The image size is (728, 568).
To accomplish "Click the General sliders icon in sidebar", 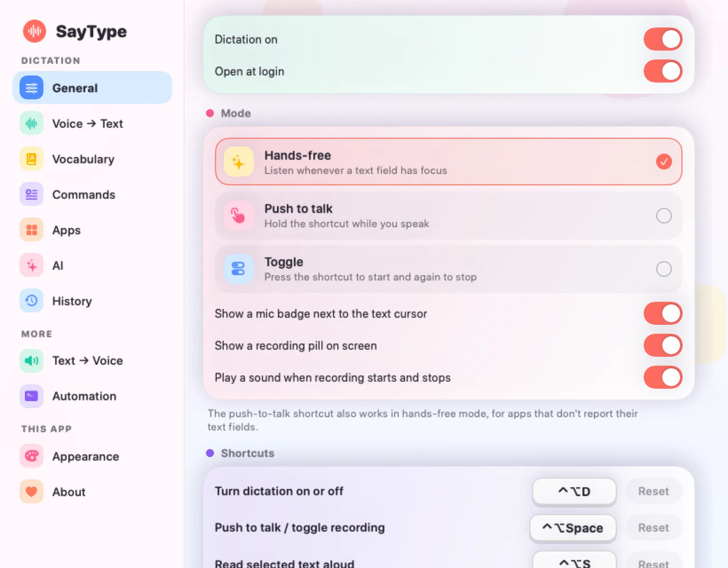I will tap(32, 88).
